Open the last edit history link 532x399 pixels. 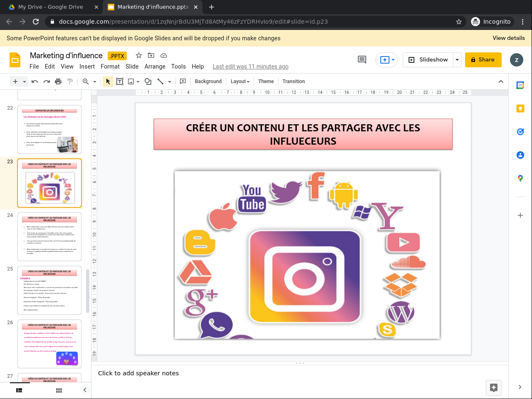pos(251,66)
